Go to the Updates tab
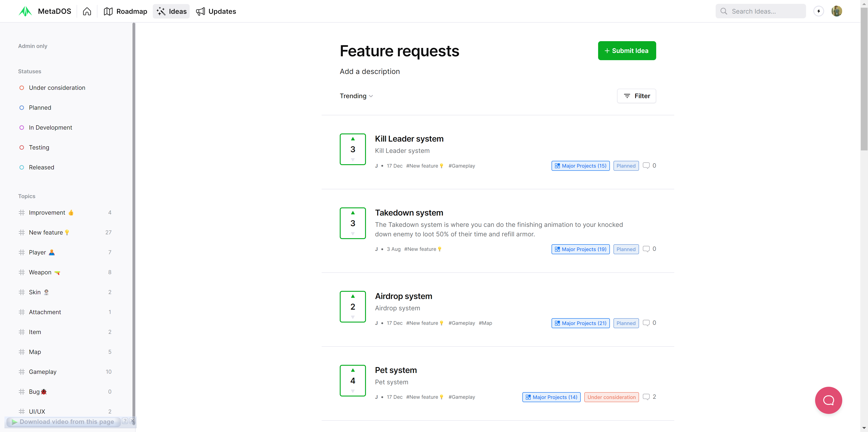The height and width of the screenshot is (432, 868). 216,12
